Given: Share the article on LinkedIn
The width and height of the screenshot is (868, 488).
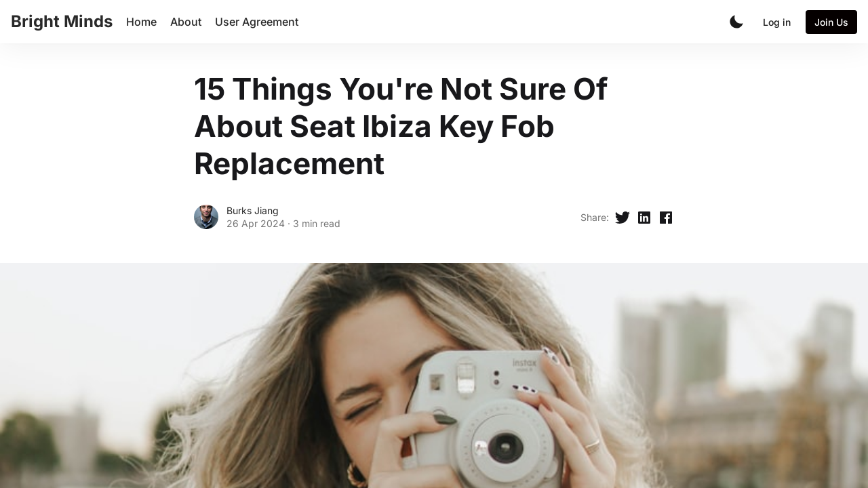Looking at the screenshot, I should click(x=644, y=218).
